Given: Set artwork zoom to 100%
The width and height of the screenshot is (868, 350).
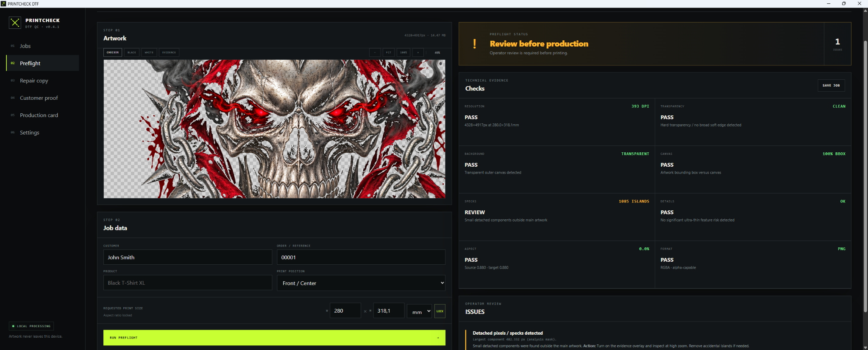Looking at the screenshot, I should pyautogui.click(x=403, y=53).
